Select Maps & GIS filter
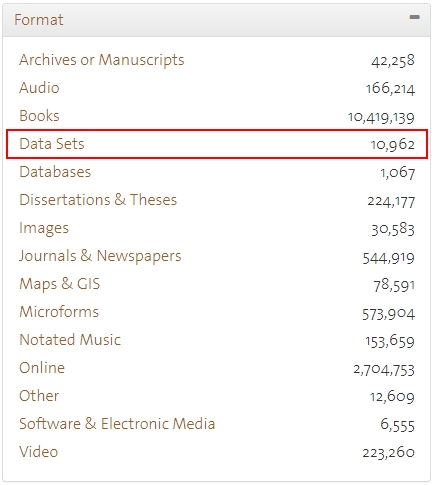The image size is (434, 485). (60, 284)
